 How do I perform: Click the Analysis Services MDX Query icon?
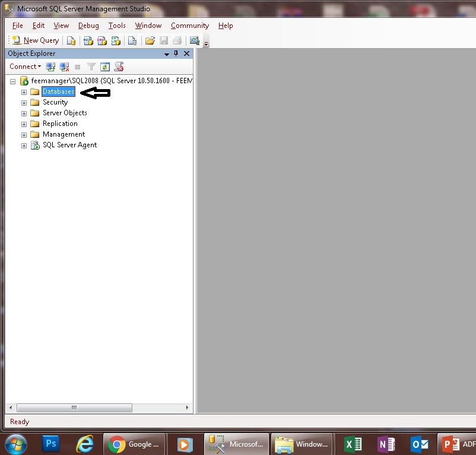tap(87, 40)
